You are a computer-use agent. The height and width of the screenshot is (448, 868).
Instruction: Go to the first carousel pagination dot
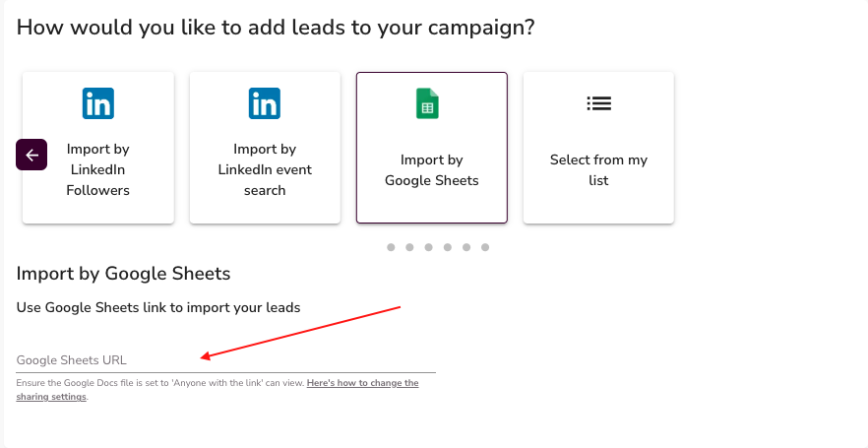[391, 247]
